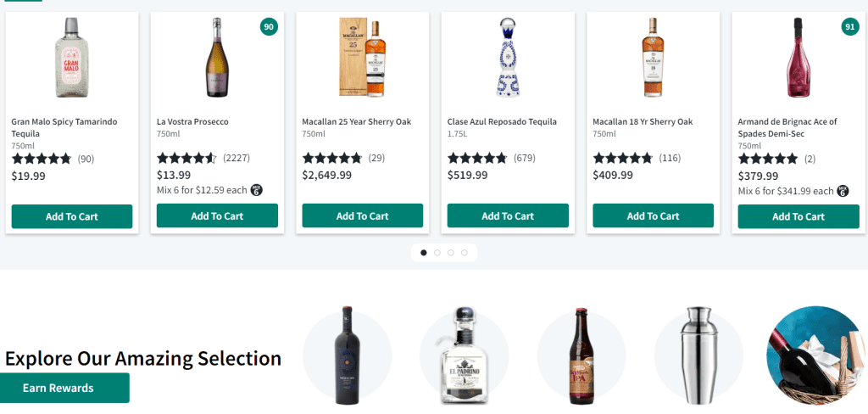Screen dimensions: 868x414
Task: Open the cocktail shaker accessories category circle
Action: point(698,355)
